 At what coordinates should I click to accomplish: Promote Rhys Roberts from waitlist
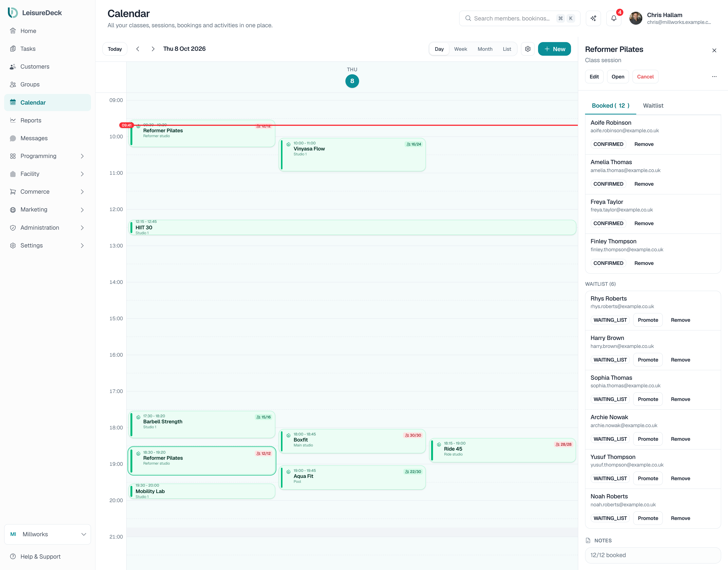648,320
